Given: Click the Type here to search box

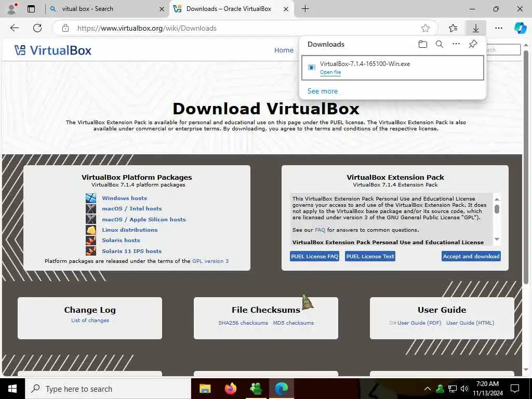Looking at the screenshot, I should point(108,389).
